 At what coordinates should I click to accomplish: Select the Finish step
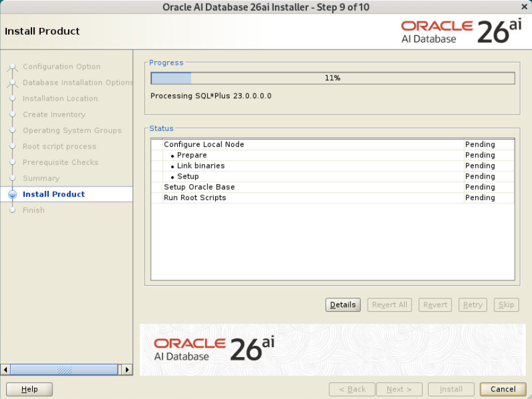click(33, 210)
